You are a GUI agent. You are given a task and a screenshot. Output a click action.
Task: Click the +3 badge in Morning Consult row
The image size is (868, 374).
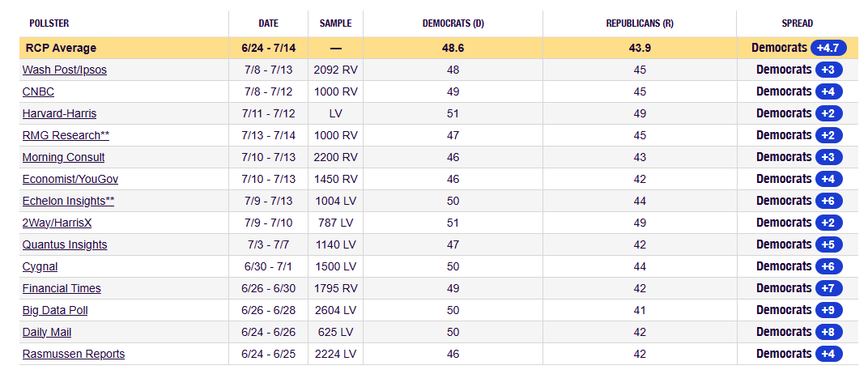tap(828, 157)
